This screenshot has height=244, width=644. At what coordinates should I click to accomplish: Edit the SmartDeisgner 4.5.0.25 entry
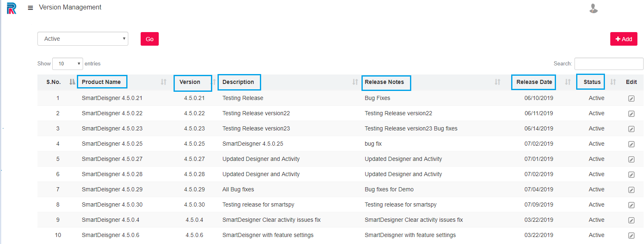tap(631, 144)
